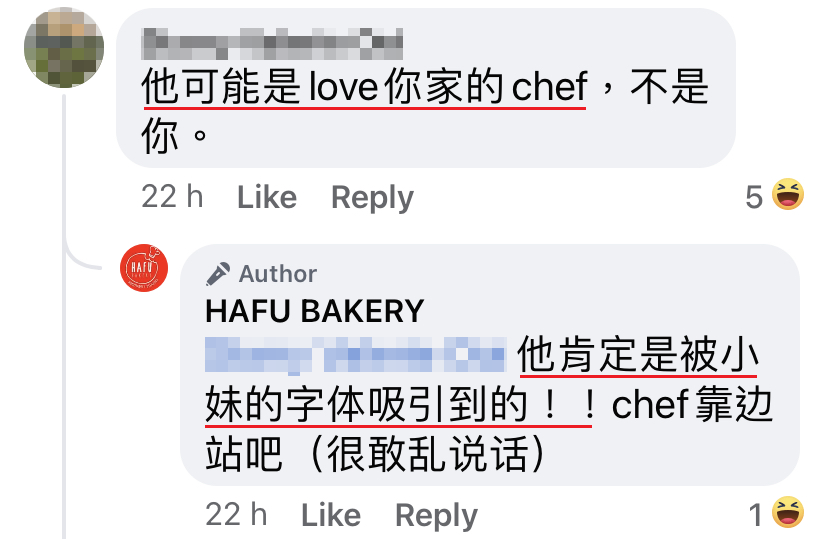828x539 pixels.
Task: Click laughing emoji next to the 1 count
Action: pyautogui.click(x=788, y=512)
